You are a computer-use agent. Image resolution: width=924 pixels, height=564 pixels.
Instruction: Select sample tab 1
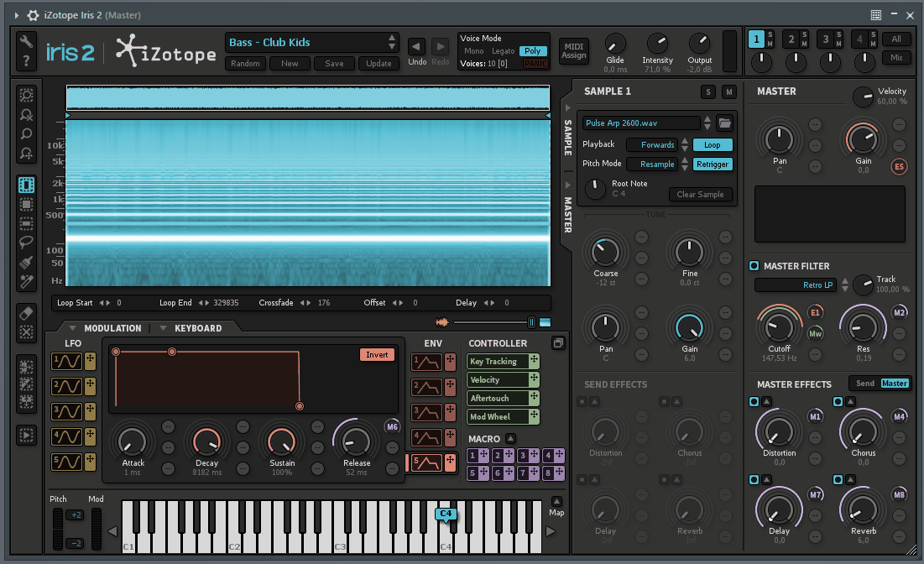point(756,39)
